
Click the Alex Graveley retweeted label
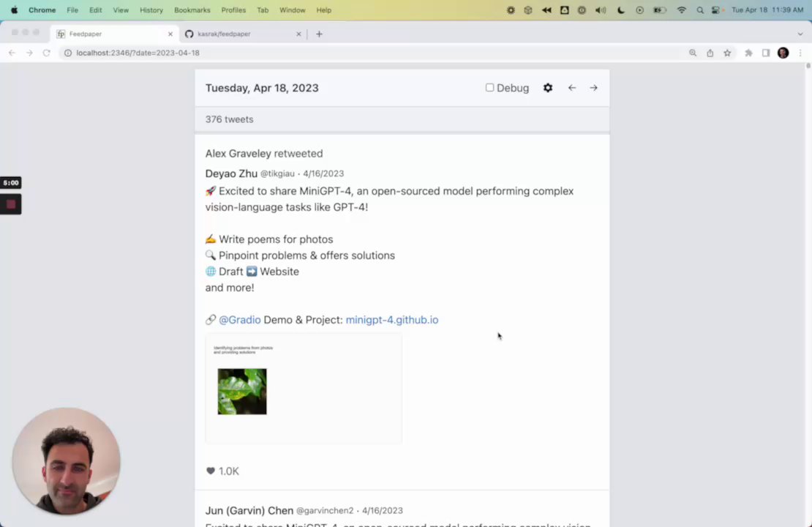(x=263, y=154)
